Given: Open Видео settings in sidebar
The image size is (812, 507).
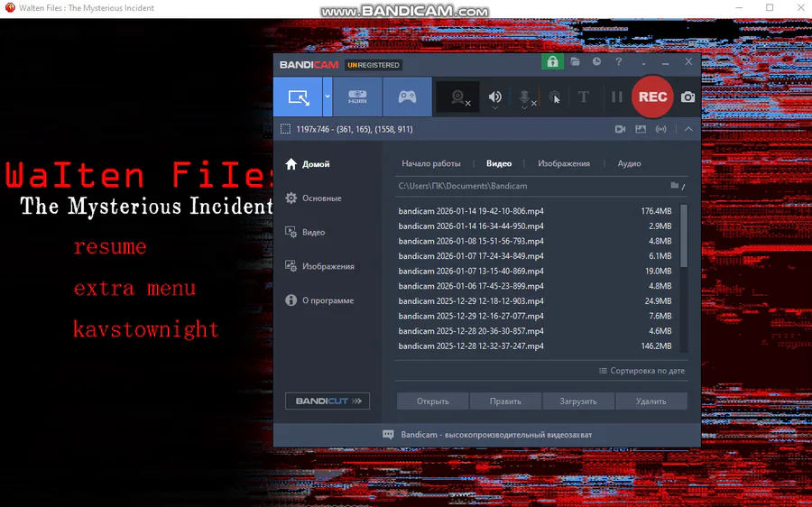Looking at the screenshot, I should 305,233.
